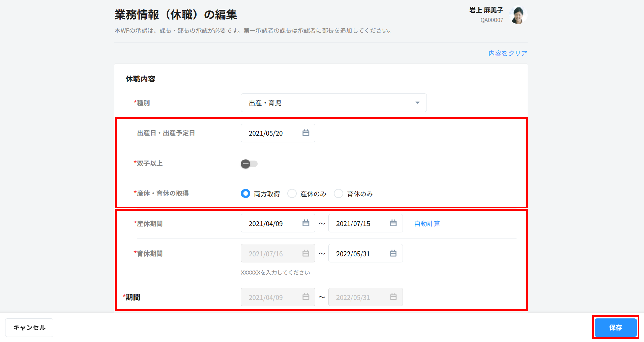Select the 産休のみ radio option

[x=292, y=194]
